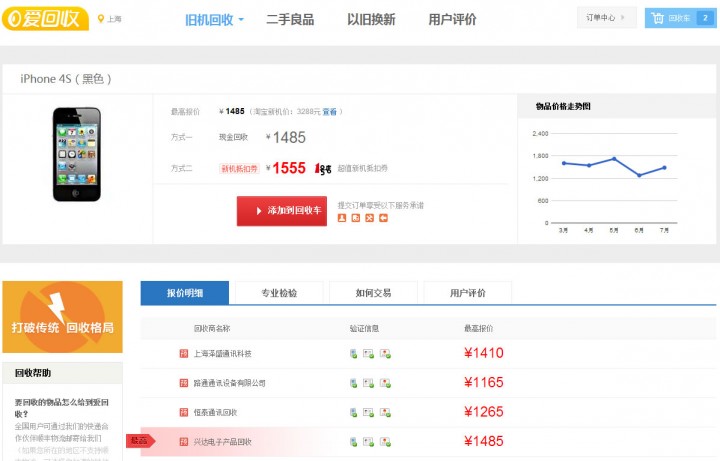Click the ¥1485 price in the vendor list
This screenshot has width=720, height=461.
pyautogui.click(x=484, y=441)
